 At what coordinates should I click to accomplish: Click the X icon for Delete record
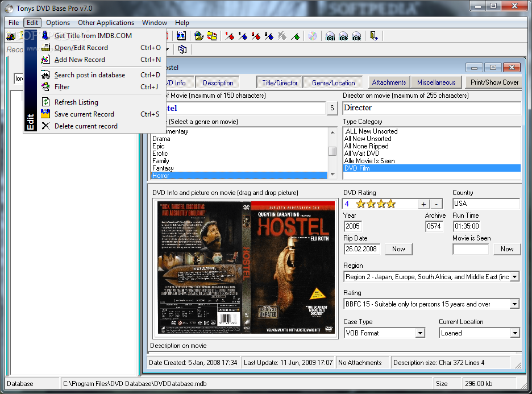(x=45, y=126)
